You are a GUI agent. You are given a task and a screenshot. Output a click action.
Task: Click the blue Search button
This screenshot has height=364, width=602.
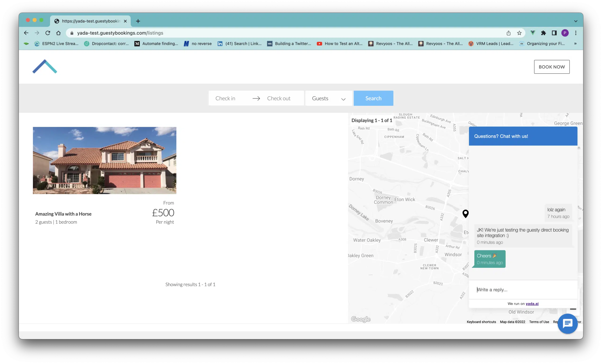373,98
